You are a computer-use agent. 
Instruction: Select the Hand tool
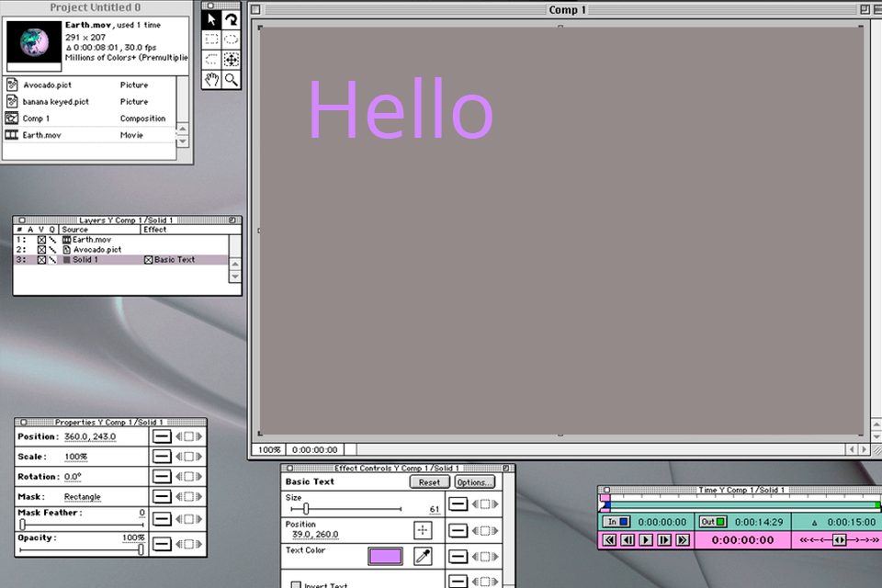[212, 79]
